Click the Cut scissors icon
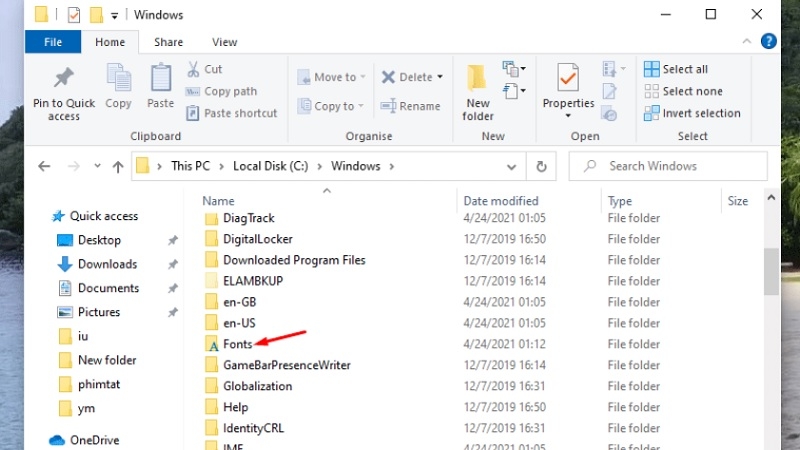This screenshot has height=450, width=800. pyautogui.click(x=193, y=69)
